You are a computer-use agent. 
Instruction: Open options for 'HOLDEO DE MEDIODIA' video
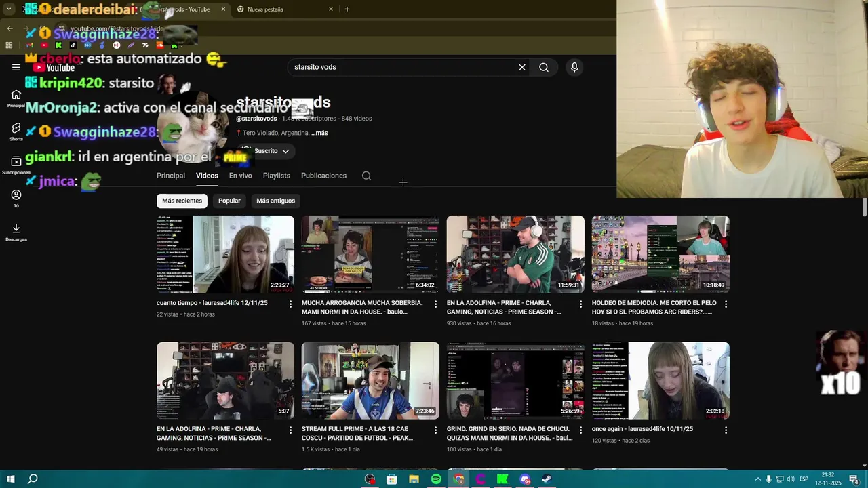(726, 304)
